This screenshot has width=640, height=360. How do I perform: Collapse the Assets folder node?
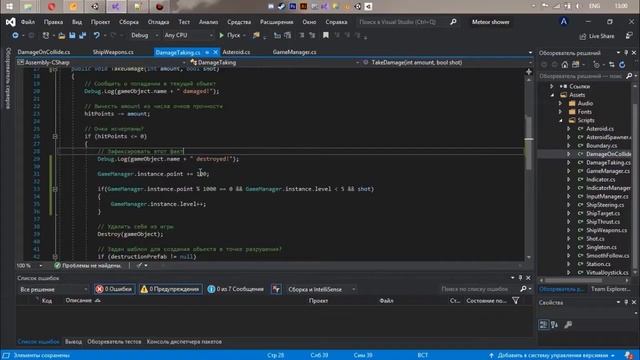point(552,95)
